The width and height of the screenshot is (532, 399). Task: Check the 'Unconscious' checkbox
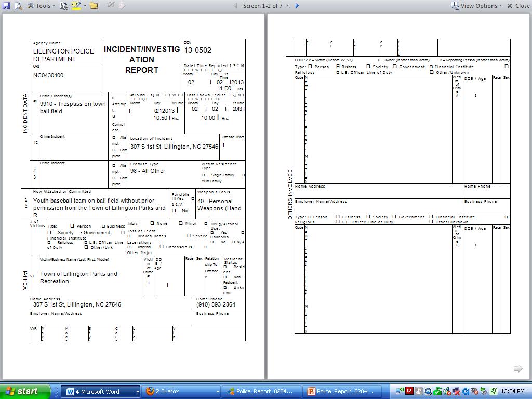pyautogui.click(x=162, y=247)
